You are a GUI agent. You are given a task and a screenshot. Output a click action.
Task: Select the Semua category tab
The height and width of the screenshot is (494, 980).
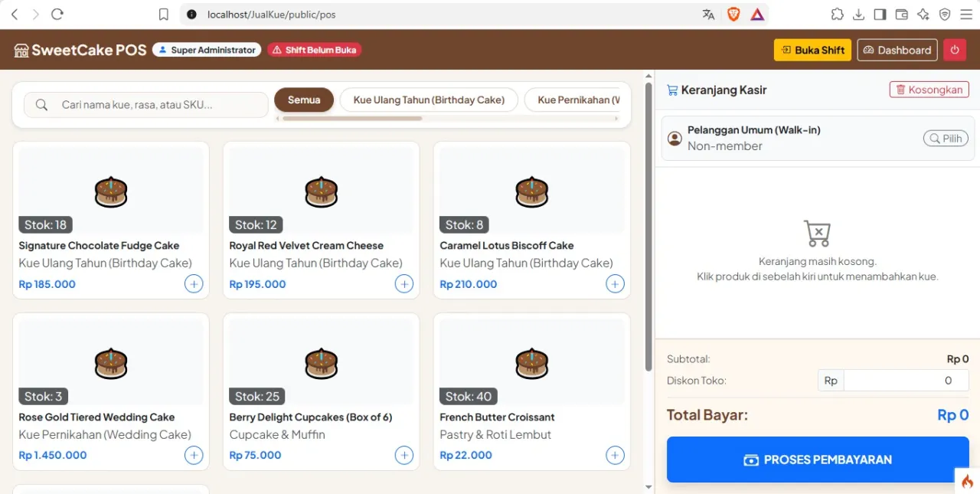pos(304,100)
